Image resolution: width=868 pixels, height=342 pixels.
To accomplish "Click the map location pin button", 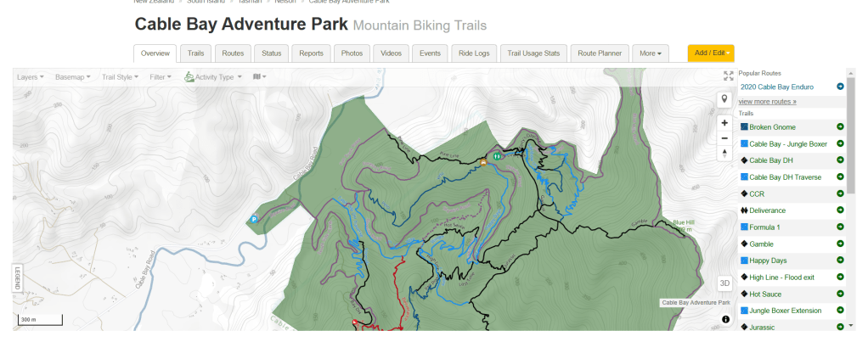I will pos(724,99).
